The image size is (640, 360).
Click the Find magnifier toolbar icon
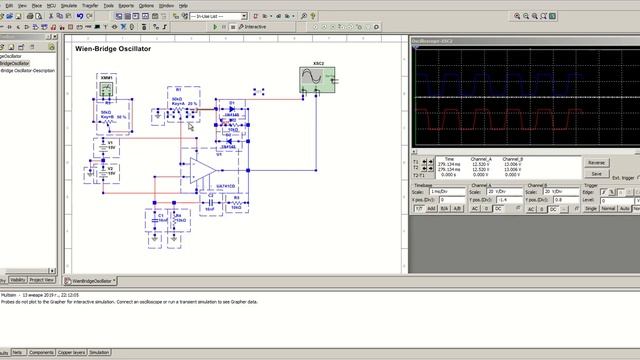click(304, 16)
